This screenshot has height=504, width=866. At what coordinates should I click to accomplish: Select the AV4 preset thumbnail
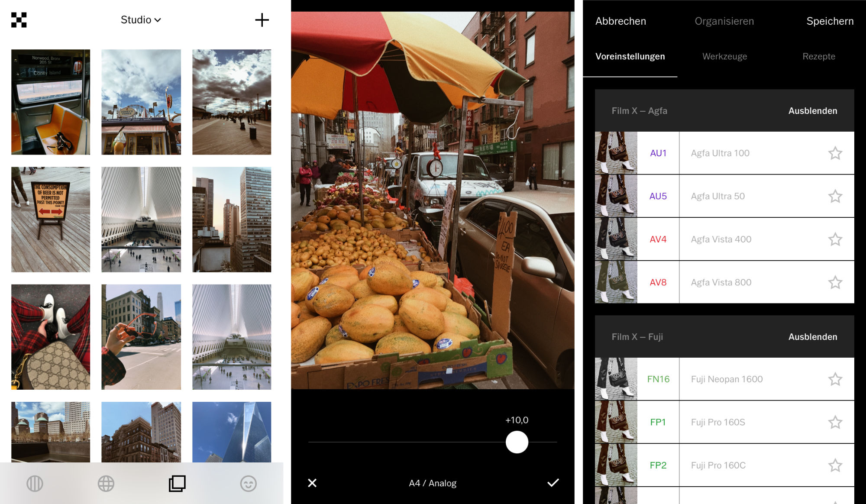point(616,239)
